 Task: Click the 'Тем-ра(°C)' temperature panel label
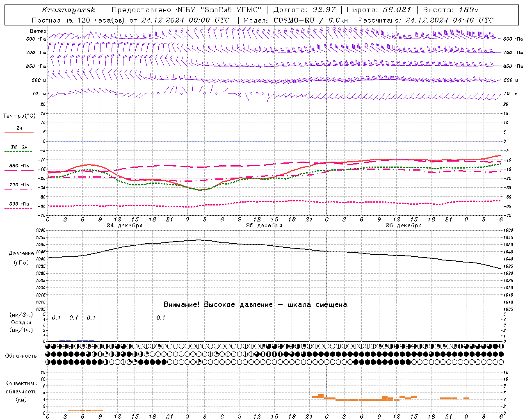(19, 116)
